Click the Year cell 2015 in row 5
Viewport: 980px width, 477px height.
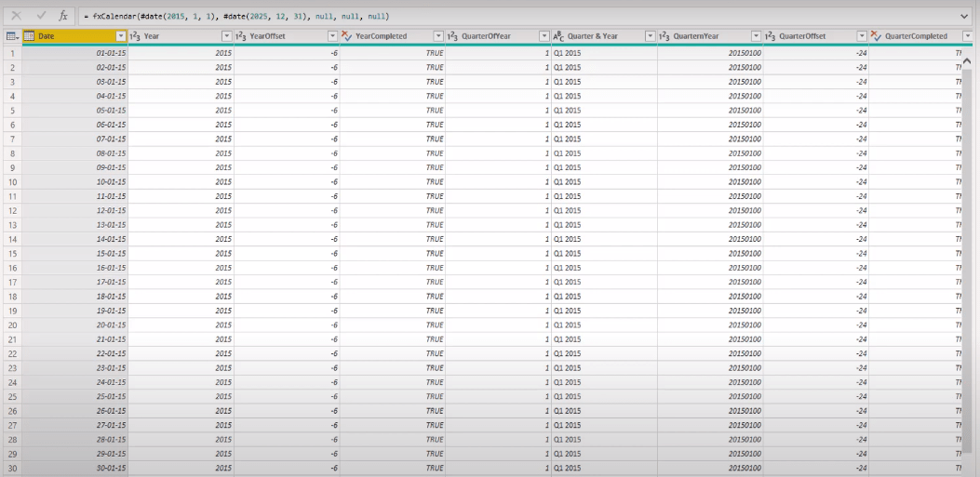[181, 111]
